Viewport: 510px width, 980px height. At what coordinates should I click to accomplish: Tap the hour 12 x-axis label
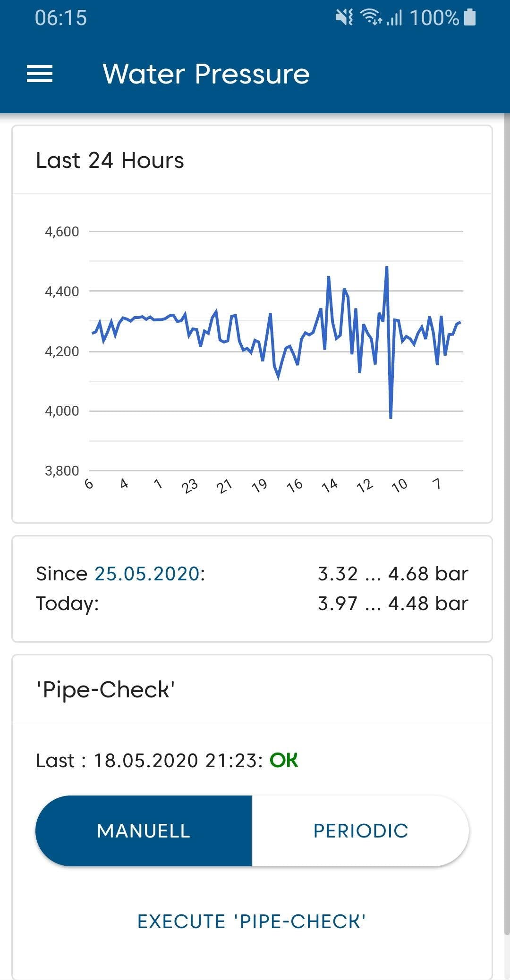click(x=365, y=486)
